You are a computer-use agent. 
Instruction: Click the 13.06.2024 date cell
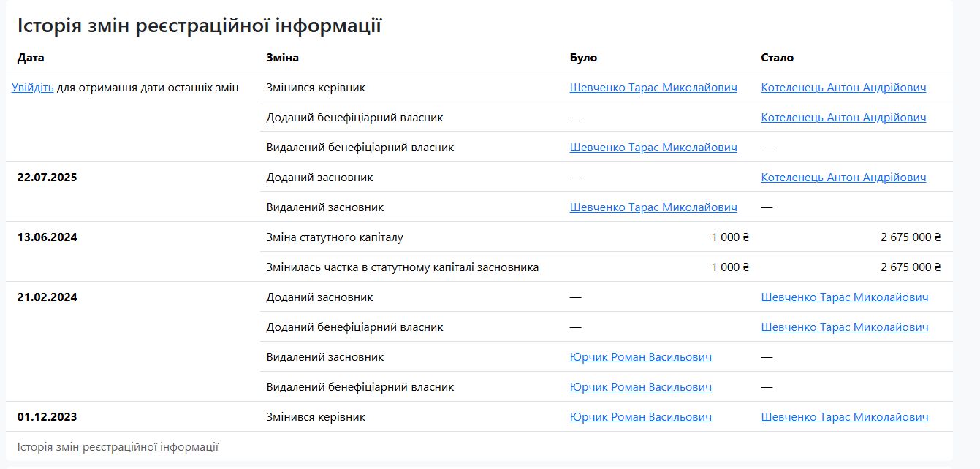tap(48, 237)
